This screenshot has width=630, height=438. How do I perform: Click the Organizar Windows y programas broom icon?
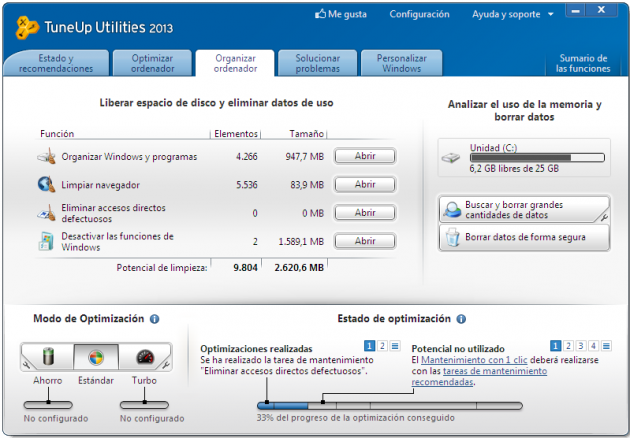click(47, 156)
